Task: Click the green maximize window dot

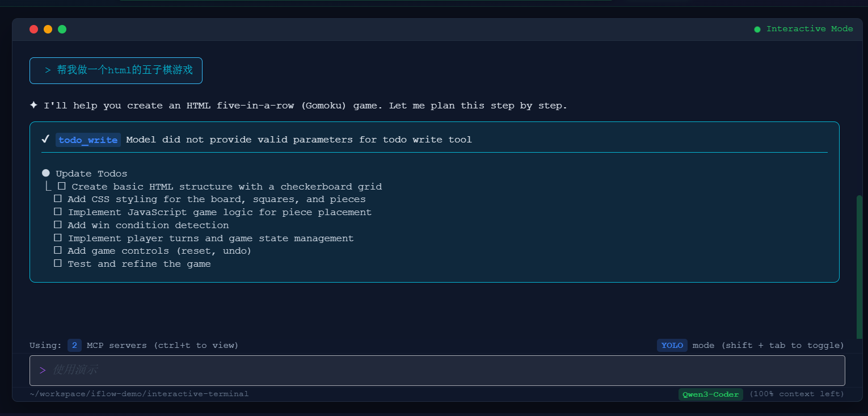Action: (62, 29)
